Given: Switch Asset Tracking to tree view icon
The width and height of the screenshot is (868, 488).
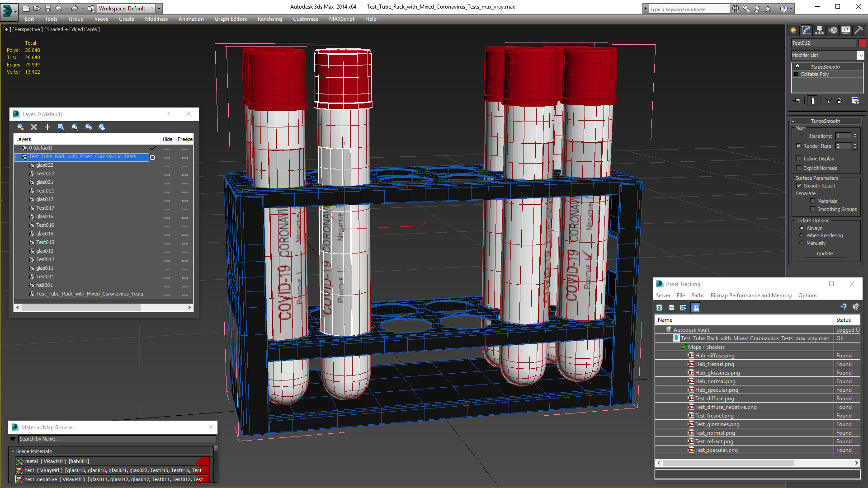Looking at the screenshot, I should 684,308.
